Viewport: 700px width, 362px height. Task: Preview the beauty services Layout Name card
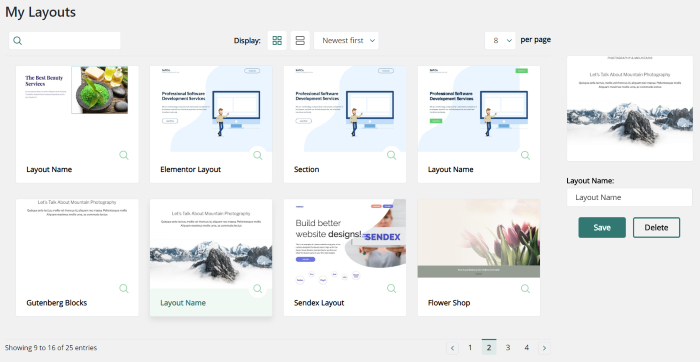click(x=124, y=155)
